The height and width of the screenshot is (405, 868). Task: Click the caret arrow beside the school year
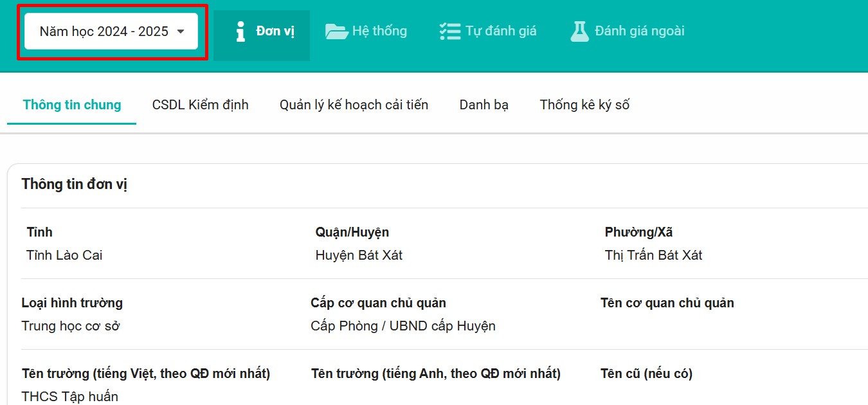(181, 32)
